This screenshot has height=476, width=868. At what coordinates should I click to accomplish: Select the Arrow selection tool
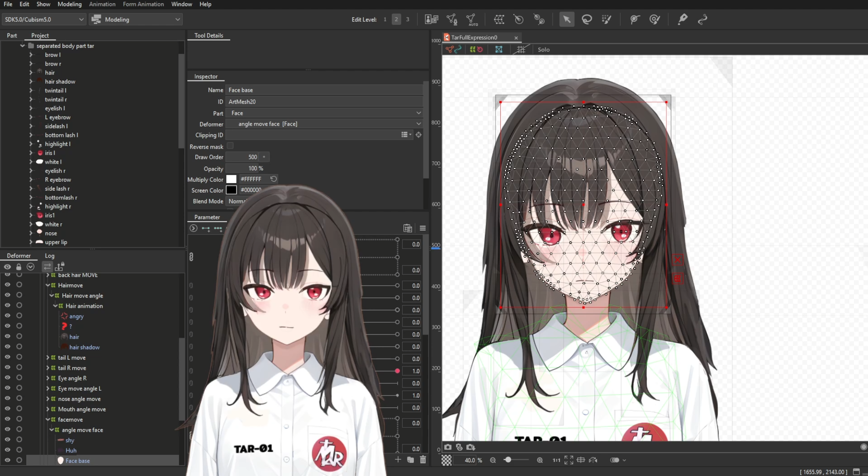click(566, 19)
